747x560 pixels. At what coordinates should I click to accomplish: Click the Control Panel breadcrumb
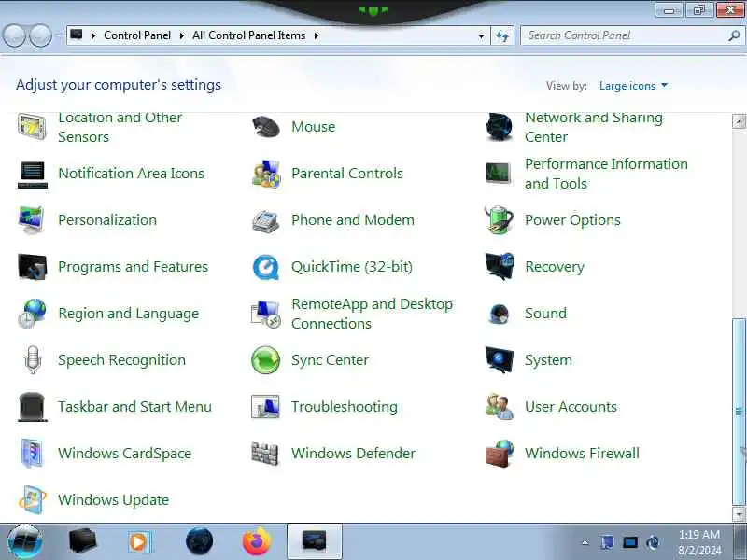pyautogui.click(x=137, y=35)
